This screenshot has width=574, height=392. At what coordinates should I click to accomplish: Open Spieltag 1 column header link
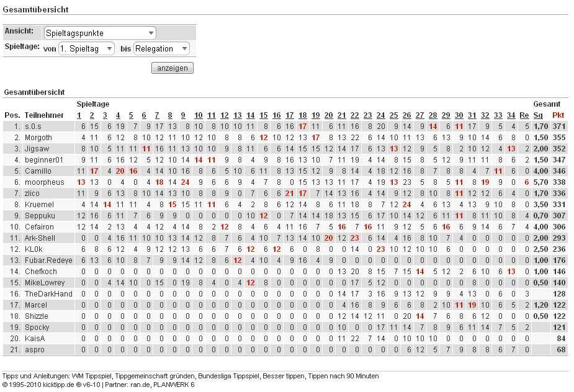[79, 115]
